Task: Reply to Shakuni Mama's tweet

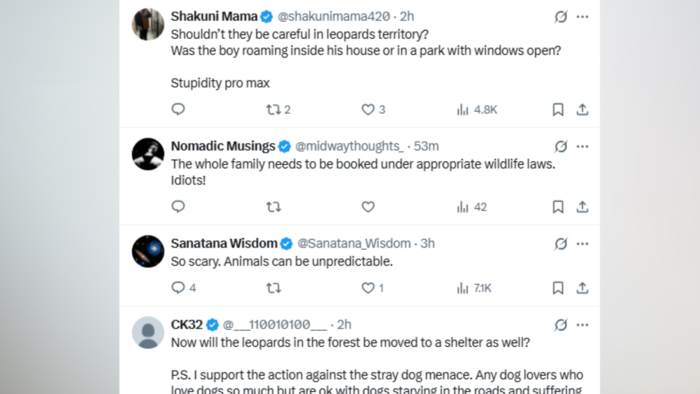Action: (178, 109)
